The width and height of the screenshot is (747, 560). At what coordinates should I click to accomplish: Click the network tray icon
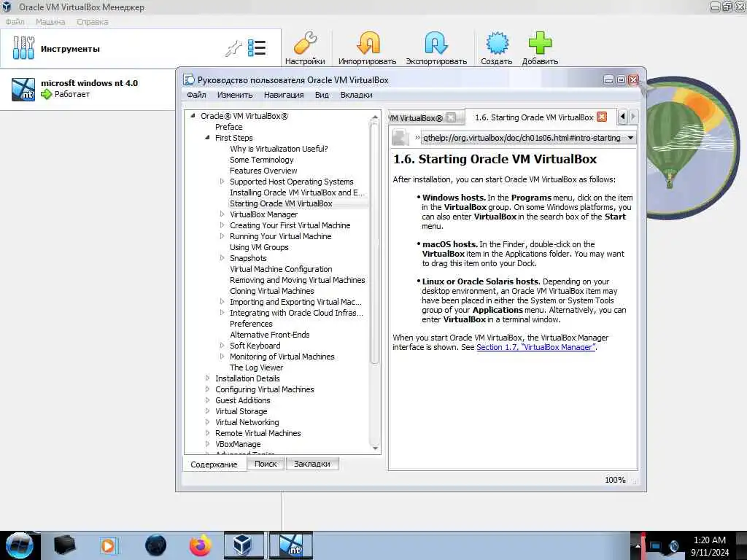656,546
